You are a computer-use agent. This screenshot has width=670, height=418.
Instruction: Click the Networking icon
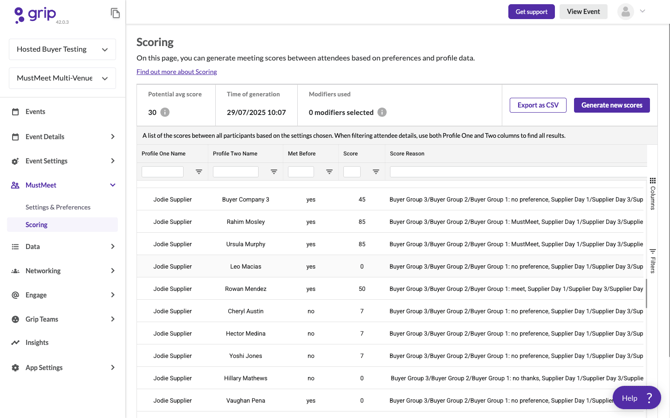(x=15, y=271)
